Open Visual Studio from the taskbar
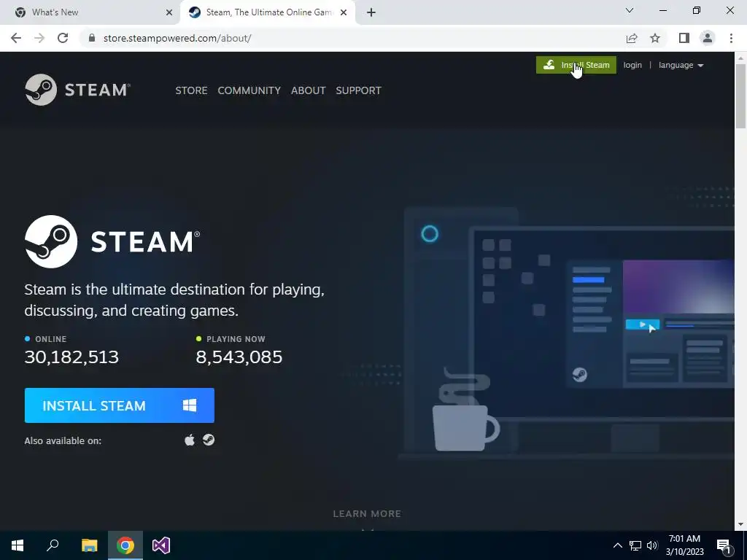The width and height of the screenshot is (747, 560). pyautogui.click(x=161, y=545)
